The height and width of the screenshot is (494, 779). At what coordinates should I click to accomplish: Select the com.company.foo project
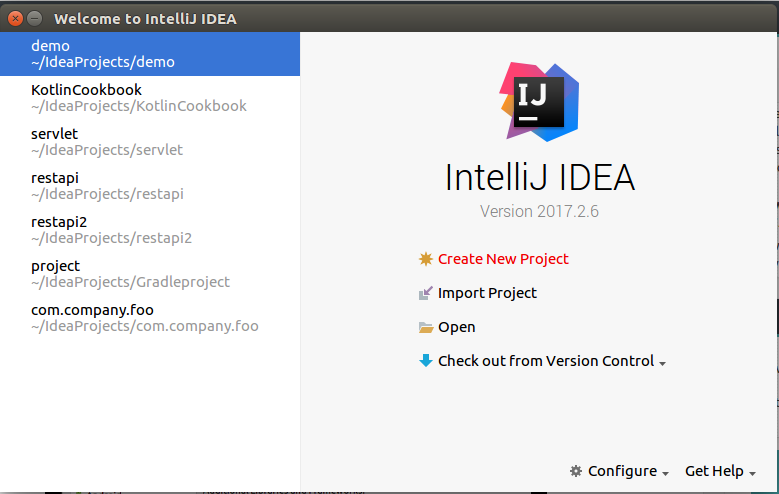point(150,318)
